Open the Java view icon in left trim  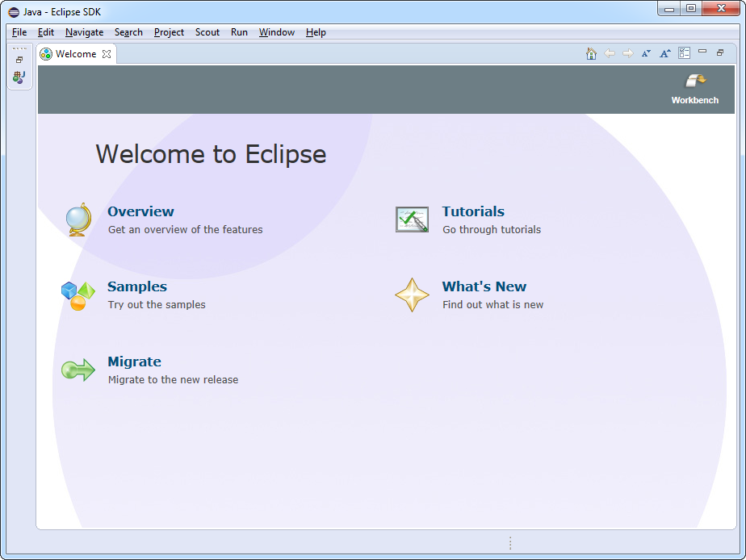[19, 77]
